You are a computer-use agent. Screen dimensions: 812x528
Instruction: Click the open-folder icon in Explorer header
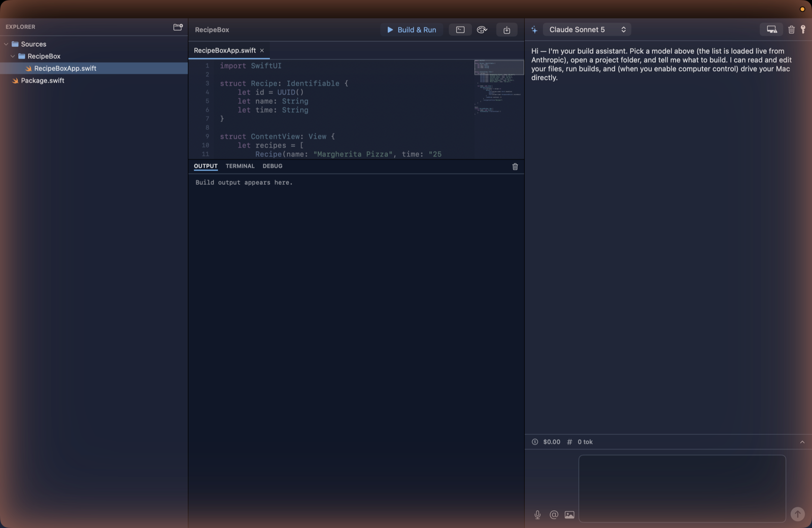tap(178, 27)
